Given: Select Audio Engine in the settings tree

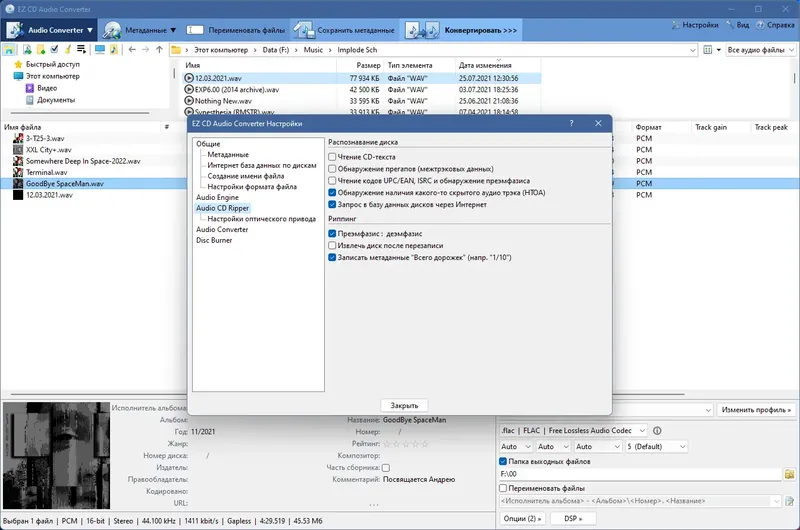Looking at the screenshot, I should click(x=217, y=197).
